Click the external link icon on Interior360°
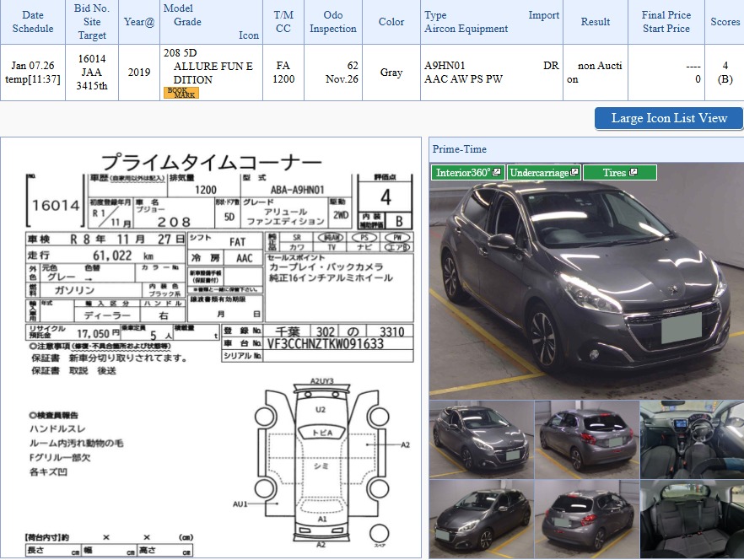744x560 pixels. pos(496,172)
